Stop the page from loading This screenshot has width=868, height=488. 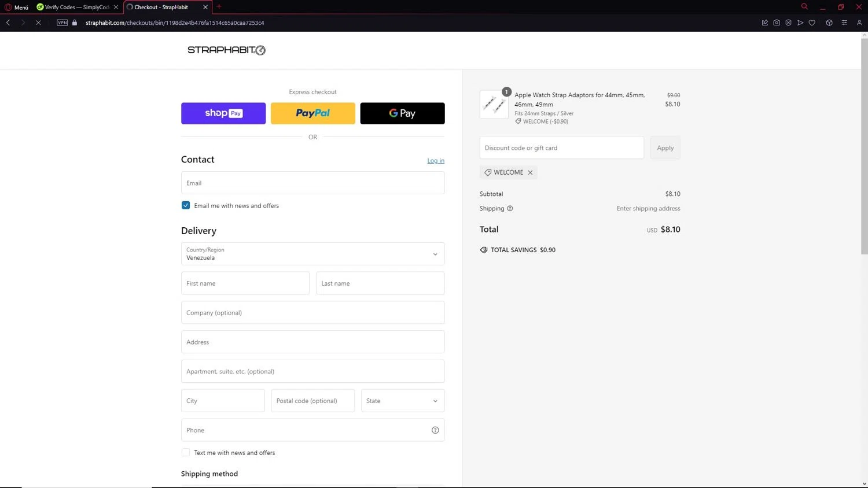[x=38, y=23]
